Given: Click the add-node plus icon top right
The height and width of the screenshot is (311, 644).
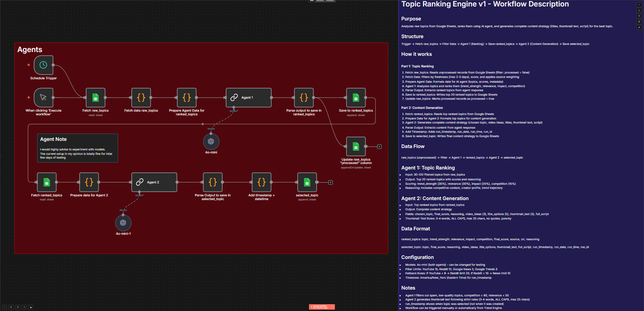Looking at the screenshot, I should click(x=639, y=4).
